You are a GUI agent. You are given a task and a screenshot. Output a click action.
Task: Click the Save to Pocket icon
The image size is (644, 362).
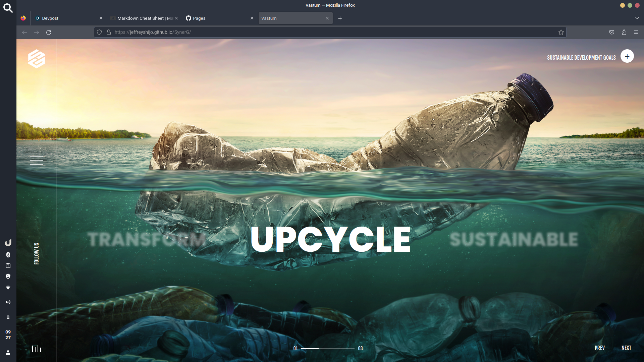(x=612, y=32)
